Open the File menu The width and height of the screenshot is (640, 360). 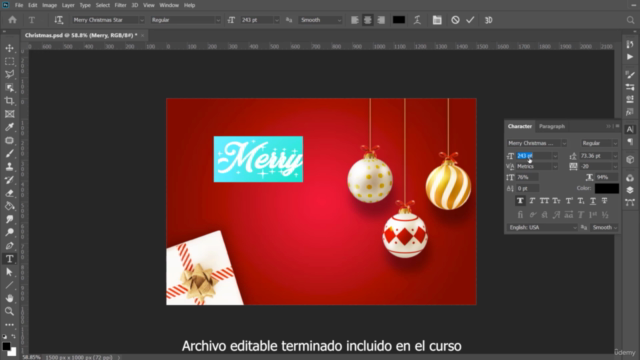click(x=19, y=5)
